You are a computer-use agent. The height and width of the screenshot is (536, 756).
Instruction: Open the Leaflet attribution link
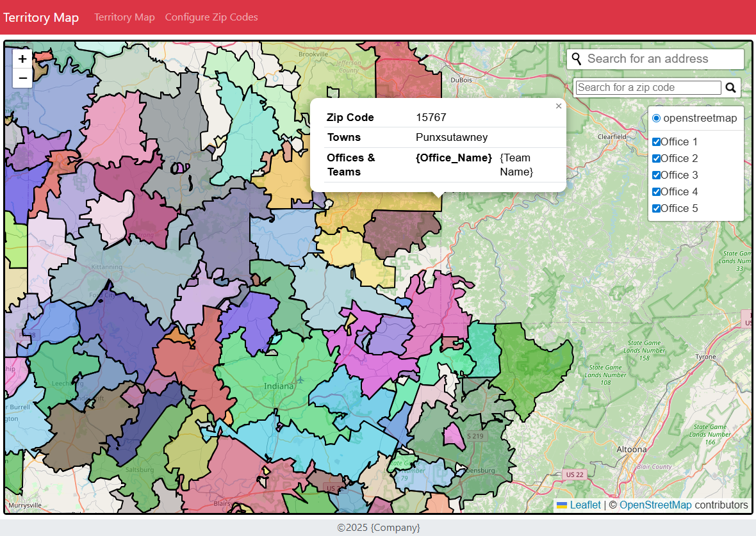pos(585,505)
